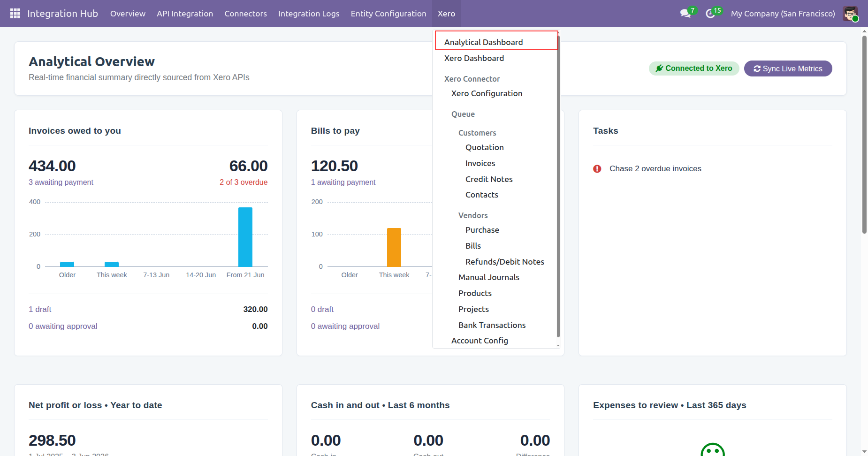Open the Connectors menu
The height and width of the screenshot is (456, 868).
point(245,14)
